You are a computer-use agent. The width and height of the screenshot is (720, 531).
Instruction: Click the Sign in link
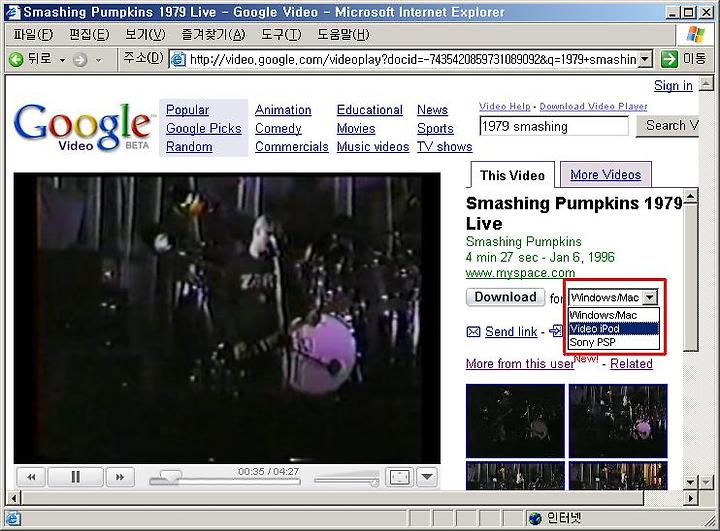tap(673, 85)
